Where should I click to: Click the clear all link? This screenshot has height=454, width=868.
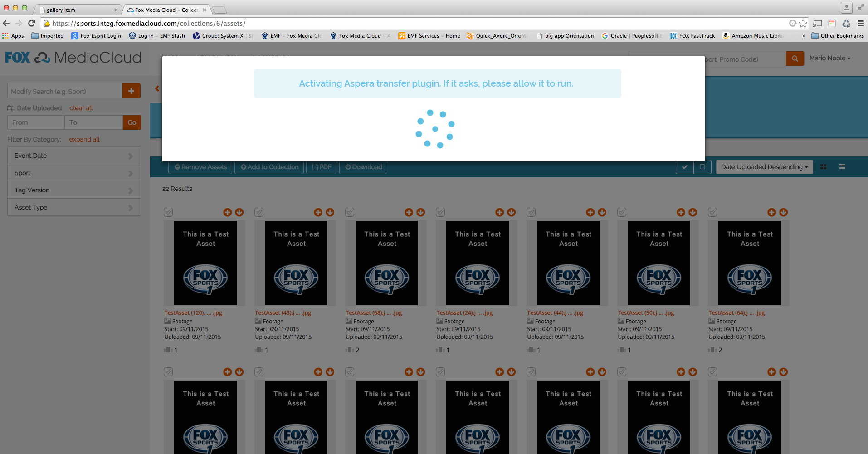[x=81, y=108]
